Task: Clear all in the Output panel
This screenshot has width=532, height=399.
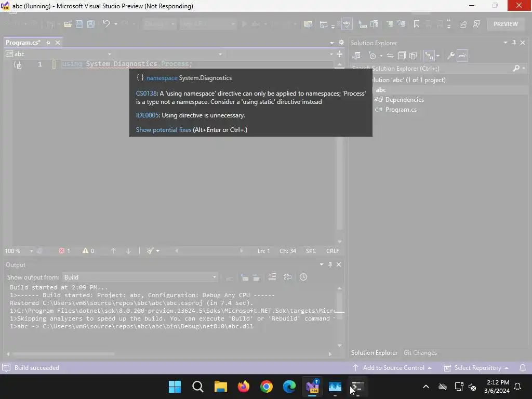Action: point(272,277)
